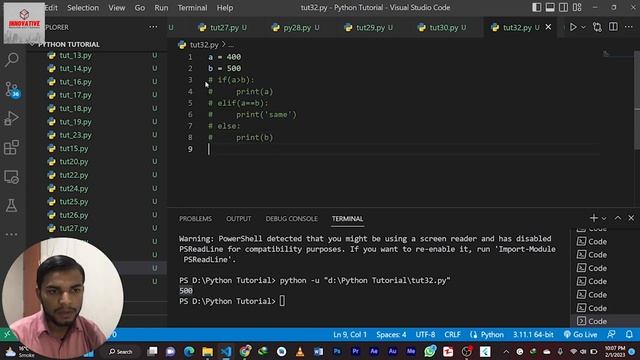Switch to the OUTPUT panel tab

pyautogui.click(x=239, y=219)
